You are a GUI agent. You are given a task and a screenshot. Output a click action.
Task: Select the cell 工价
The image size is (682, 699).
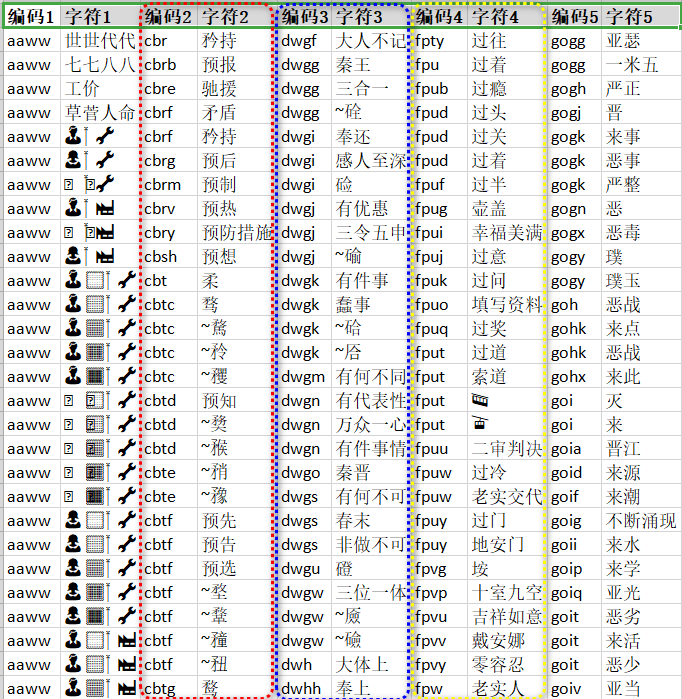(x=100, y=89)
